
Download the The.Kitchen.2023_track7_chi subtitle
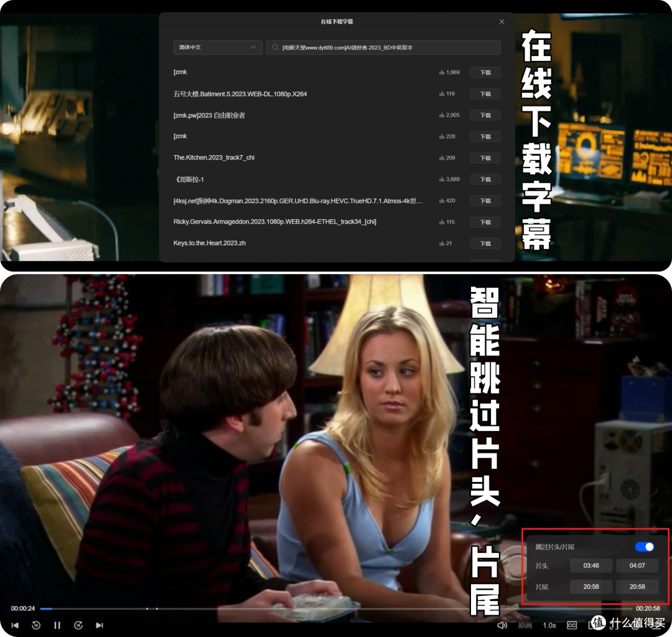485,158
